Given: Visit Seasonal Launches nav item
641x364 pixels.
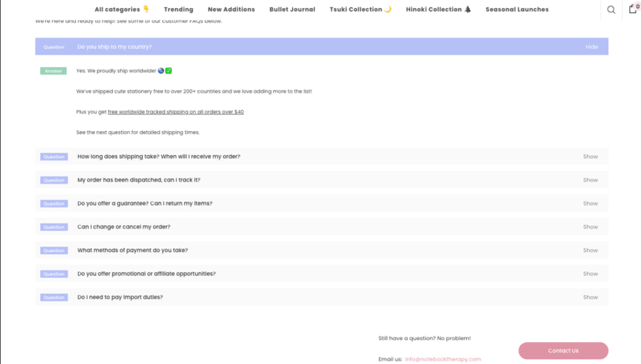Looking at the screenshot, I should pos(517,9).
